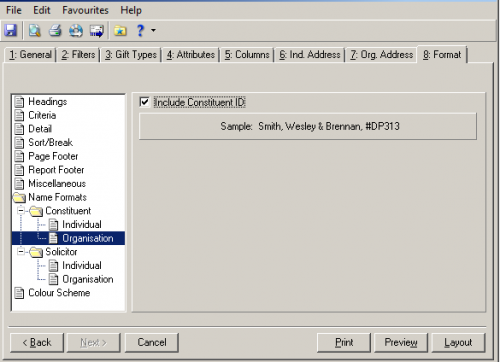Click the globe printer export icon

[76, 31]
